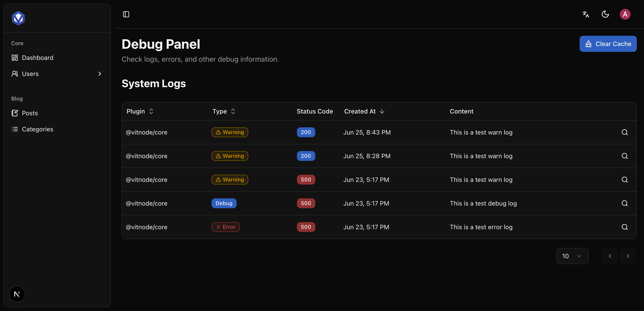Toggle the sidebar panel icon
This screenshot has width=644, height=311.
pos(126,15)
